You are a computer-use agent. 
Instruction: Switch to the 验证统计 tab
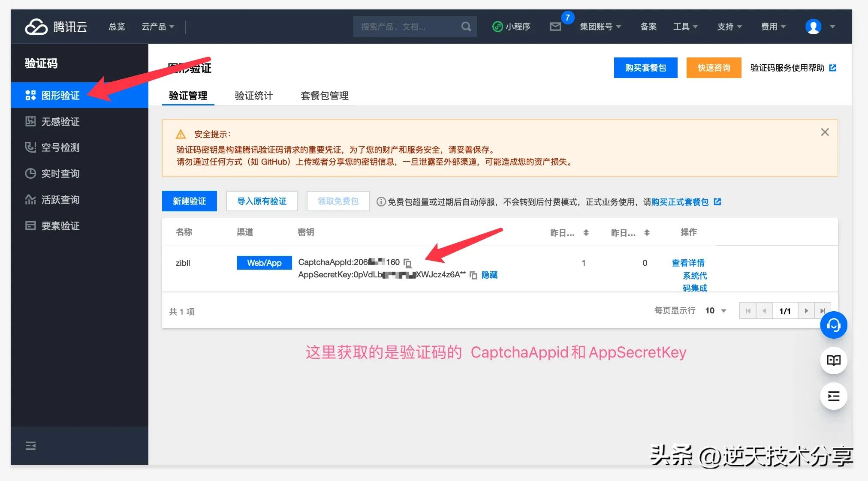pos(253,96)
